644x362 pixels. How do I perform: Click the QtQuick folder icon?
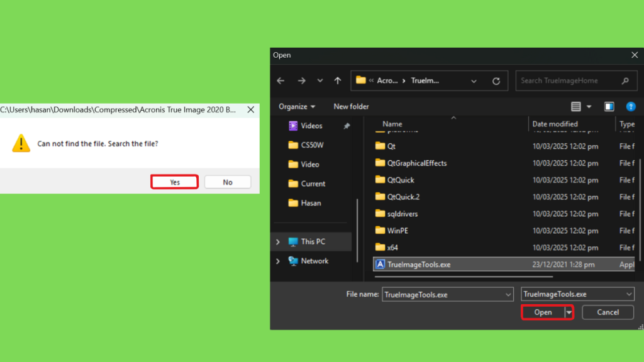pos(380,179)
